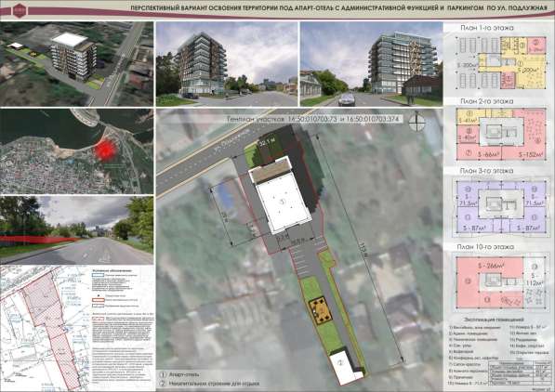The height and width of the screenshot is (392, 555).
Task: Click the 'Генплан участков 16:50:010700:73' caption
Action: point(282,119)
